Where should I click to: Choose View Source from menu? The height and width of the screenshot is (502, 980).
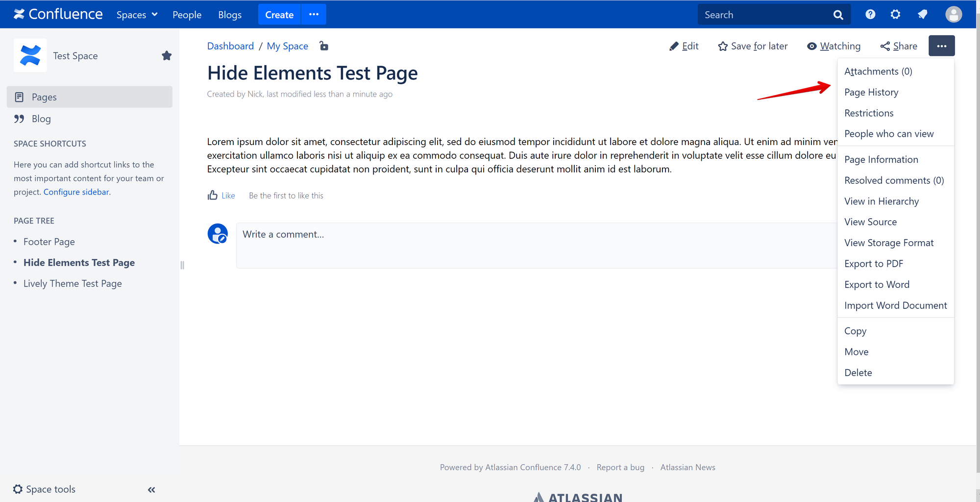pyautogui.click(x=895, y=222)
